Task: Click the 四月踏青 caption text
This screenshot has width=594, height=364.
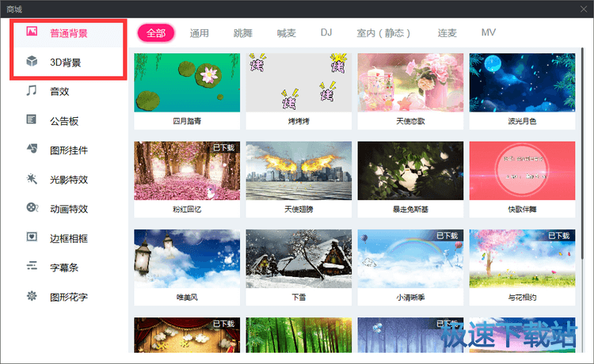Action: coord(187,121)
